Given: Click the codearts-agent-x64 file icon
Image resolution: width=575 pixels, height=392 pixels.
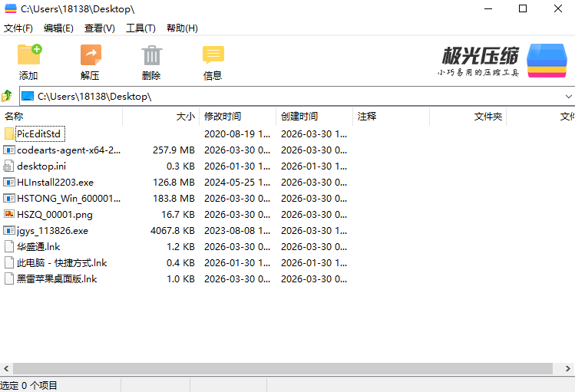Looking at the screenshot, I should [9, 150].
